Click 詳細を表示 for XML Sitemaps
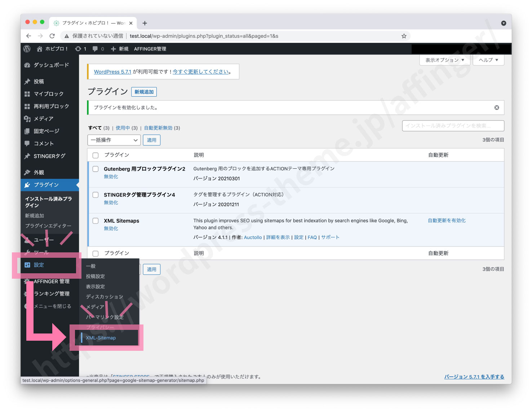Screen dimensions: 532x411 278,238
